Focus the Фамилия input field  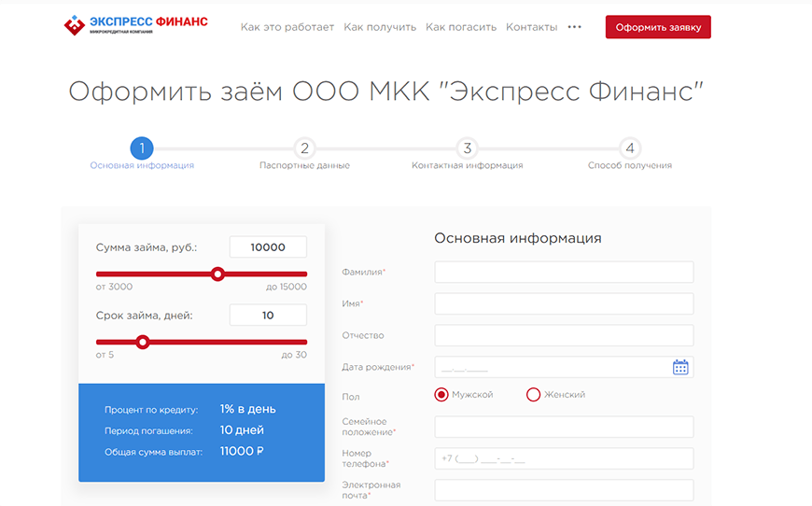pos(564,272)
